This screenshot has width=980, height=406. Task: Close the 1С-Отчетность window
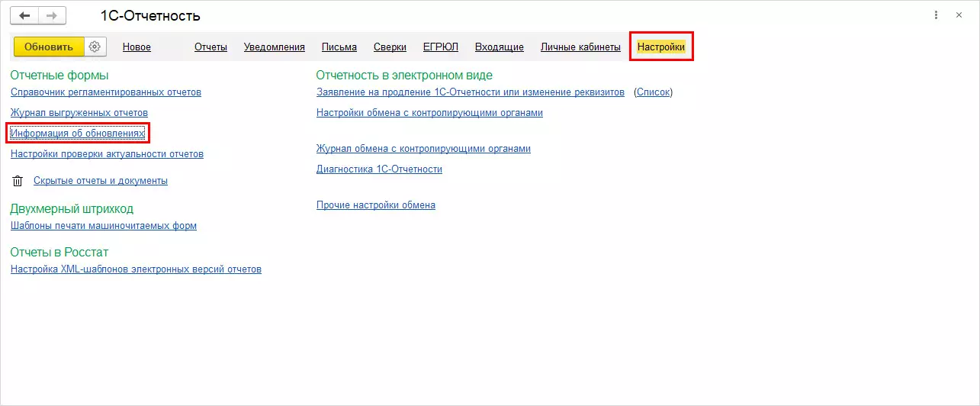pos(959,15)
